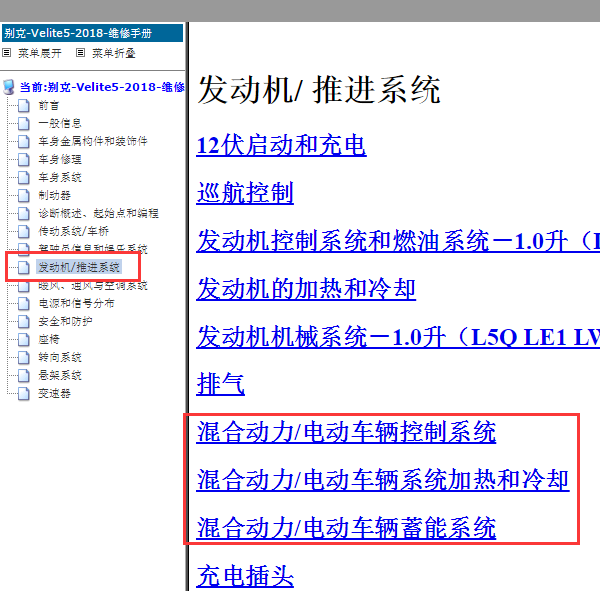Click the page icon next to 传动系统/车桥

point(24,231)
